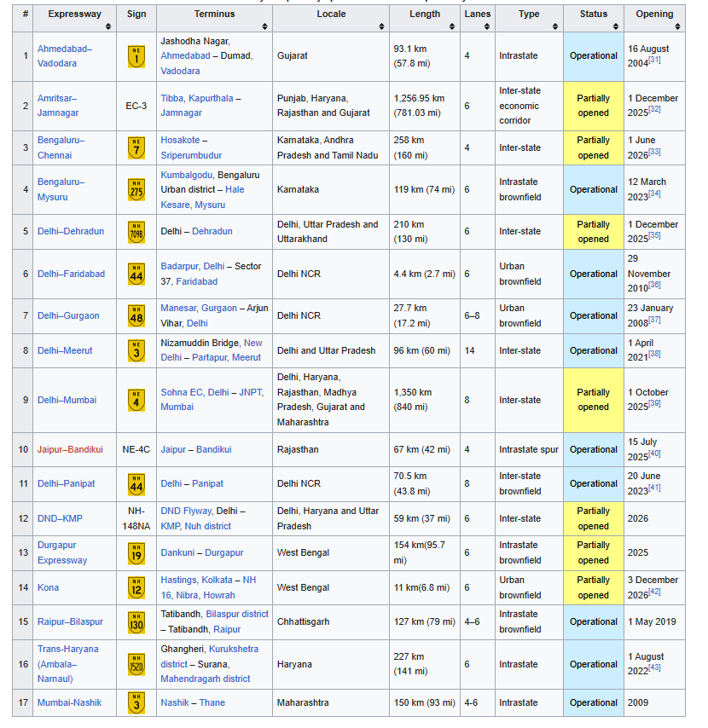Click the NH 3 sign in Mumbai-Nashik row
708x728 pixels.
pos(136,703)
